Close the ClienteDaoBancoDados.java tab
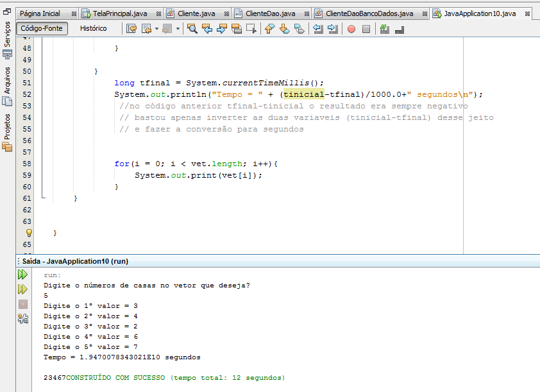 (425, 13)
